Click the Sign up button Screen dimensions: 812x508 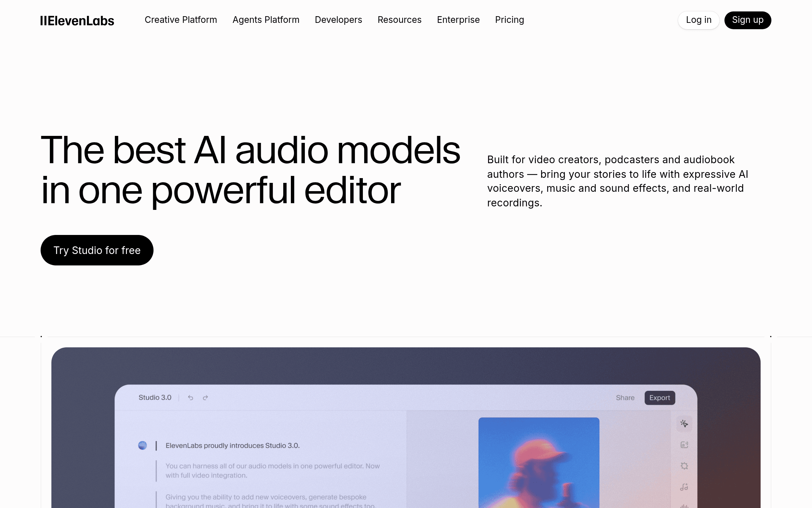(748, 20)
